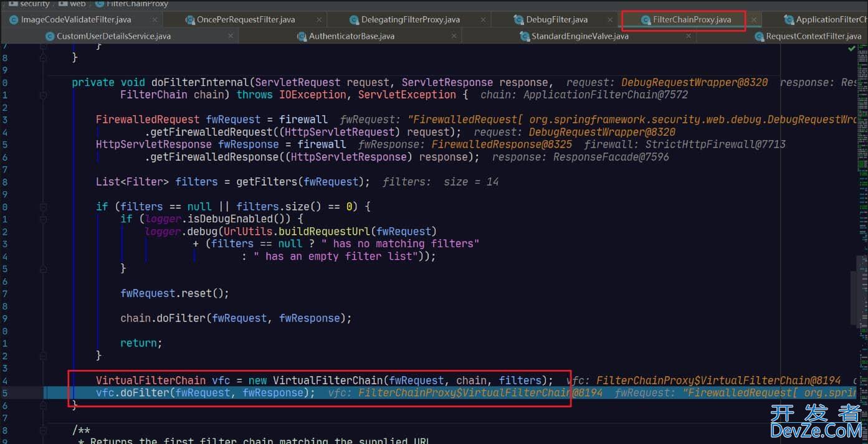Close the AuthenticatorBase.java tab
Image resolution: width=868 pixels, height=444 pixels.
tap(454, 36)
